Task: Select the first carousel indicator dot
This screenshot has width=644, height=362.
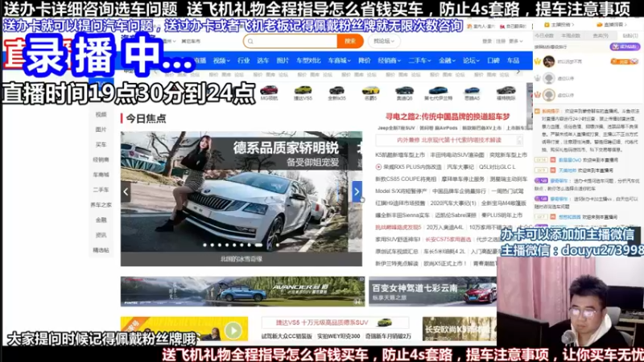Action: point(205,245)
